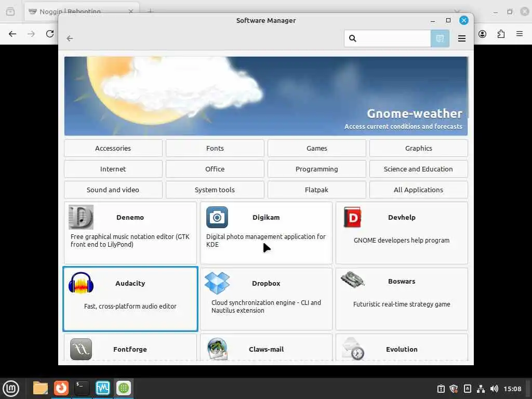
Task: Open the Internet category
Action: (x=113, y=169)
